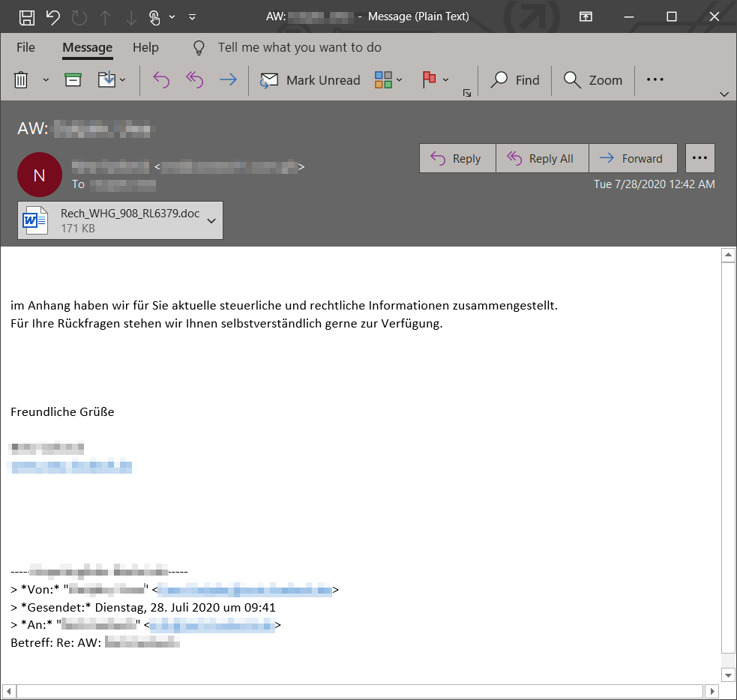Open the attachment Rech_WHG_908_RL6379.doc dropdown
Screen dimensions: 737x700
[212, 220]
